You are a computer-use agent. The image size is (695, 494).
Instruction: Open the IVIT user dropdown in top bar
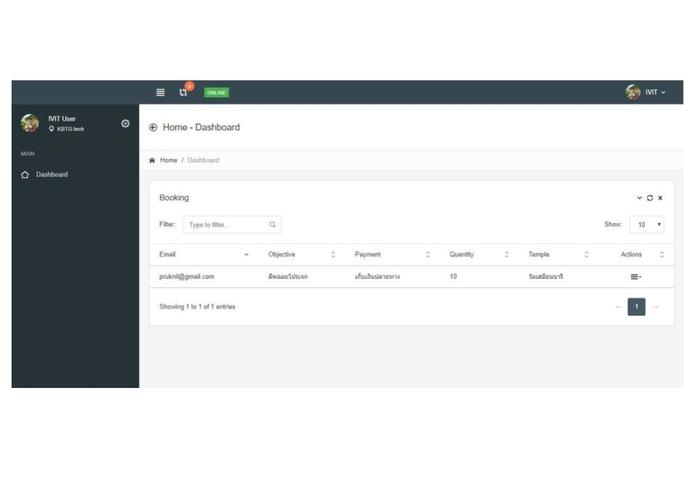(x=655, y=92)
